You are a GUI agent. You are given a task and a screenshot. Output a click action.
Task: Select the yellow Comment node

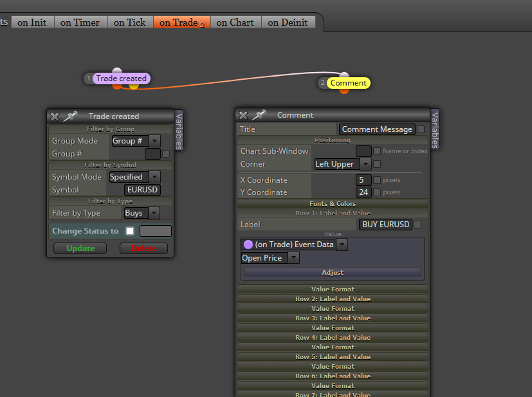(348, 83)
